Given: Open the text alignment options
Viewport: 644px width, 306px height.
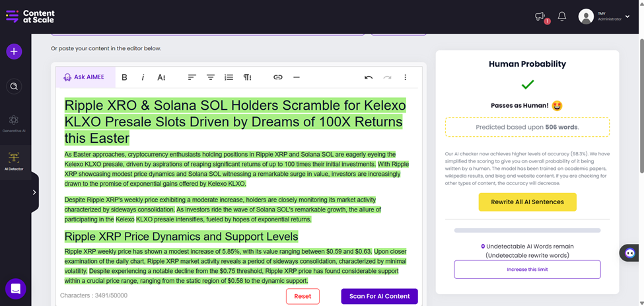Looking at the screenshot, I should point(192,77).
